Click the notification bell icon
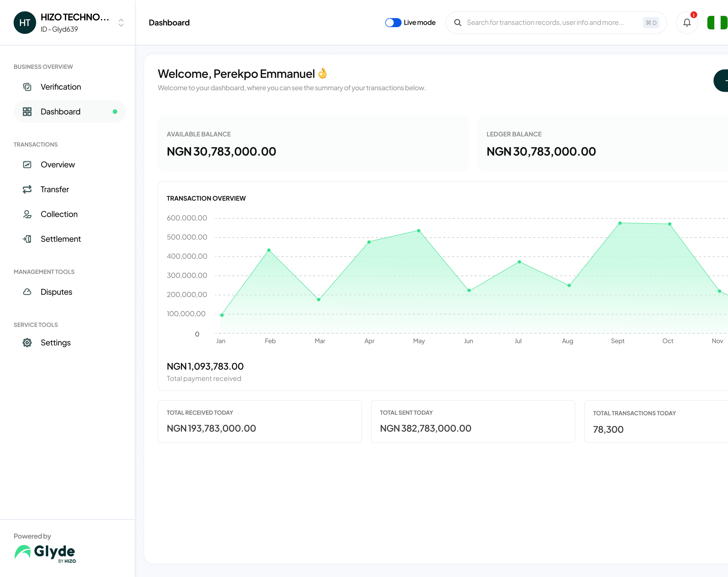This screenshot has width=728, height=577. tap(687, 23)
